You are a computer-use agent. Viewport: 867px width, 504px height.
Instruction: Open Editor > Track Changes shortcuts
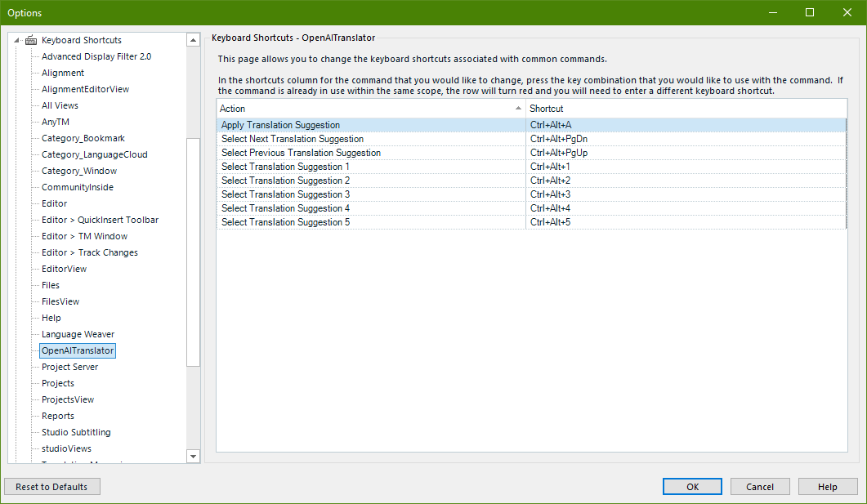[90, 252]
